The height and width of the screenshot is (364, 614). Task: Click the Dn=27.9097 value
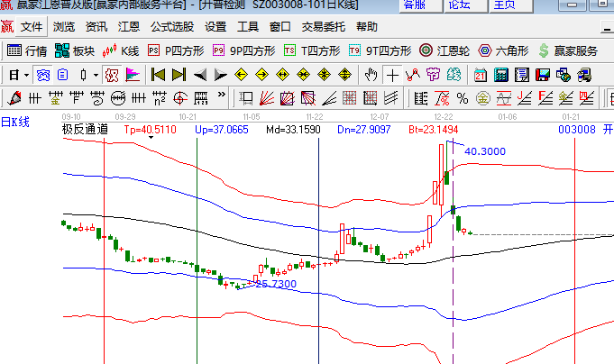click(363, 130)
